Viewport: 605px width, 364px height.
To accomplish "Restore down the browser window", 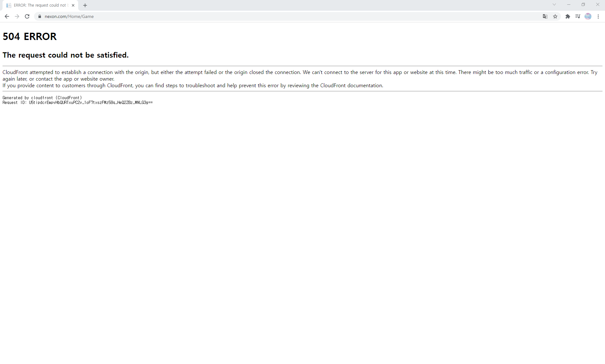I will point(583,5).
